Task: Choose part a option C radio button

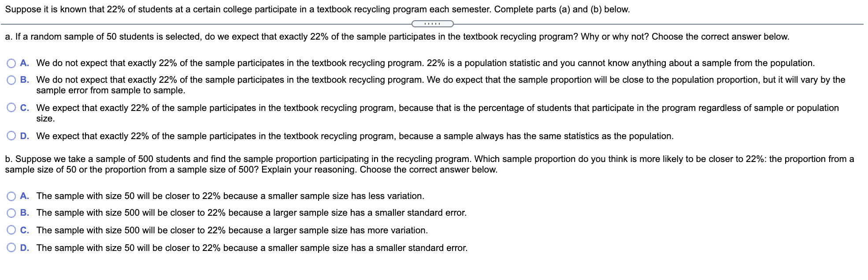Action: tap(11, 108)
